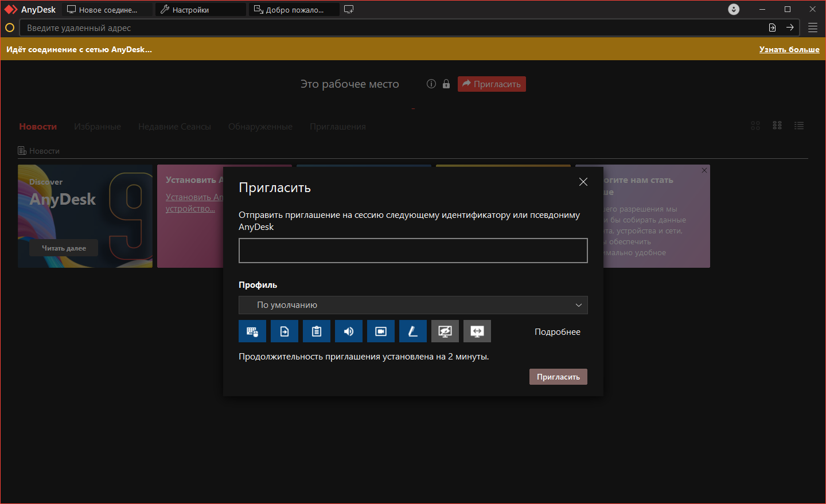The height and width of the screenshot is (504, 826).
Task: Click the red 'Пригласить' button near workplace title
Action: [x=492, y=84]
